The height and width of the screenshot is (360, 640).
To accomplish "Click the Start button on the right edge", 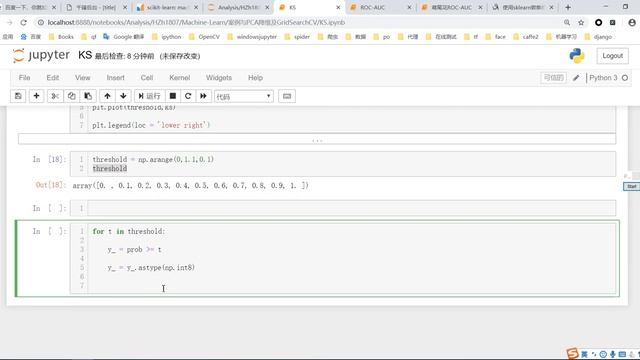I will point(631,186).
